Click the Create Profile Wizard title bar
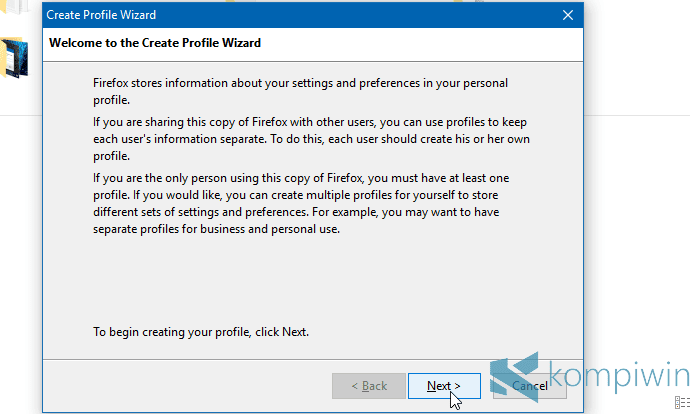This screenshot has width=690, height=414. 300,15
